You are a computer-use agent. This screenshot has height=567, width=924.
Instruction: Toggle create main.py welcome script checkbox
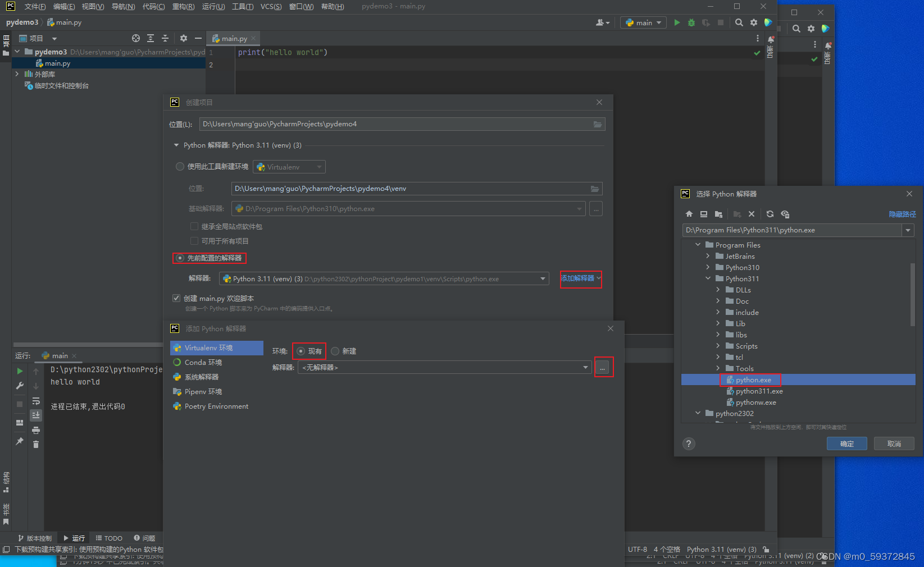pos(176,298)
